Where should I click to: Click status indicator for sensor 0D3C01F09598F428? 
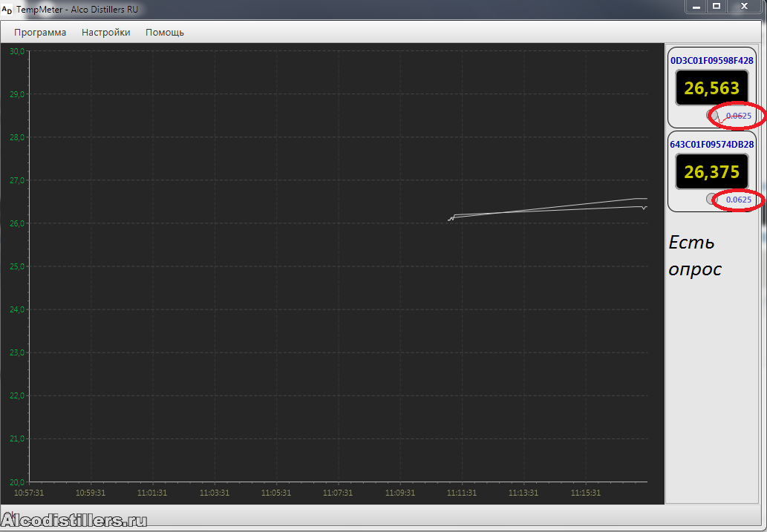[x=711, y=116]
